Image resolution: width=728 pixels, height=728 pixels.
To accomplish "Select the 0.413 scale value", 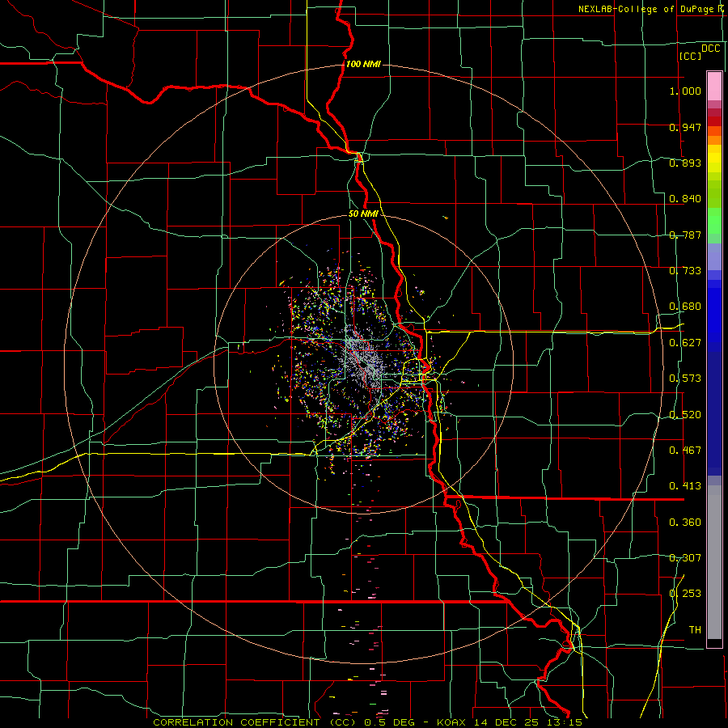I will (x=685, y=486).
